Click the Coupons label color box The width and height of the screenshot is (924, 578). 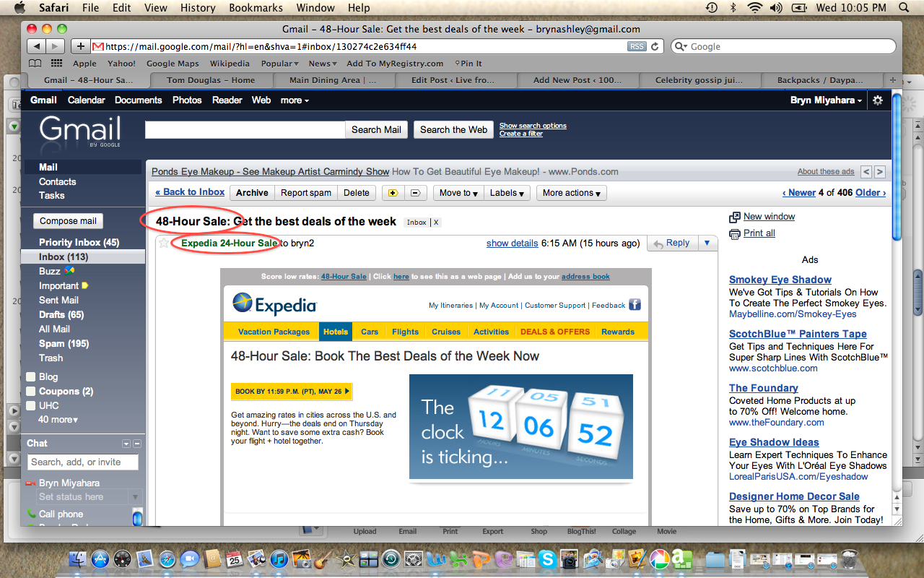coord(30,391)
